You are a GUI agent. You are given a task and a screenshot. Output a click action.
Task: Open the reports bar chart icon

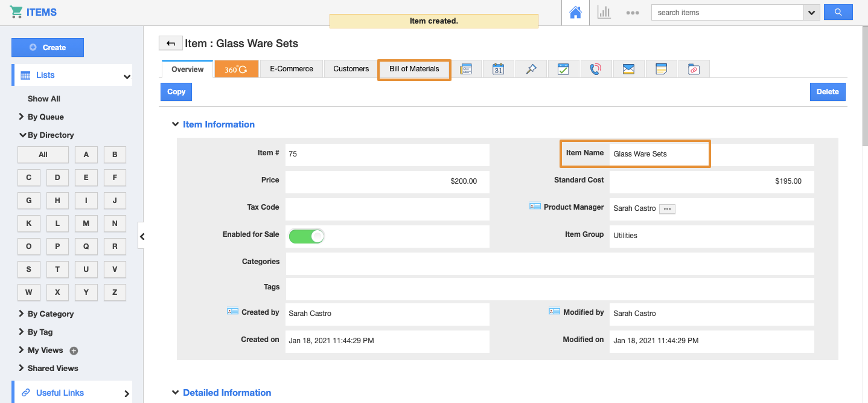[604, 13]
